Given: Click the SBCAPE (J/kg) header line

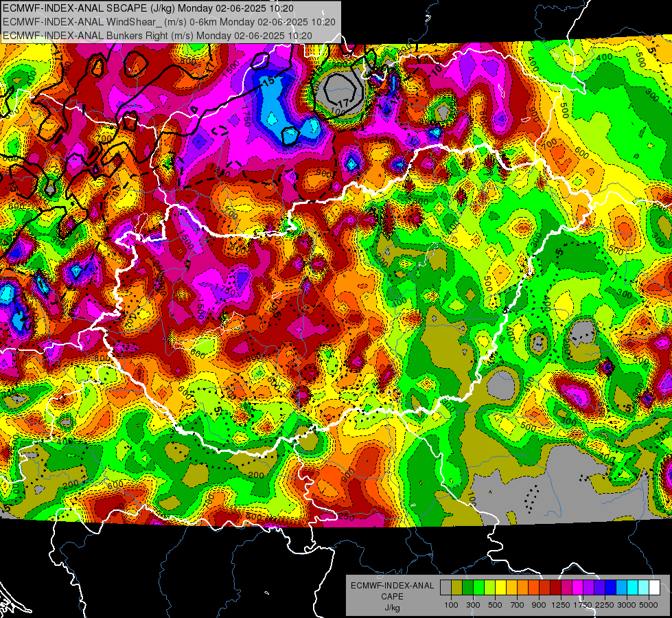Looking at the screenshot, I should 148,8.
